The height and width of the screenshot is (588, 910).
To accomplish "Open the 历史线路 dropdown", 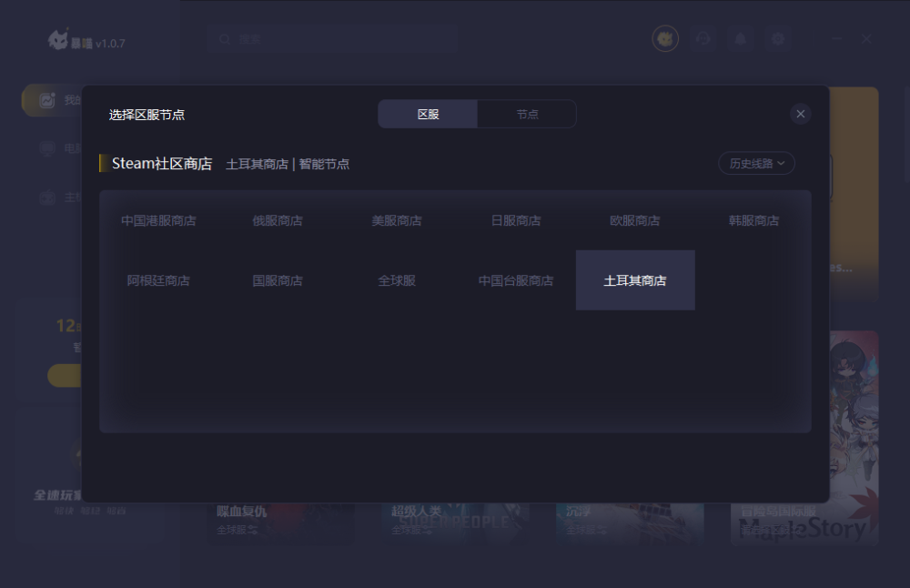I will (756, 164).
